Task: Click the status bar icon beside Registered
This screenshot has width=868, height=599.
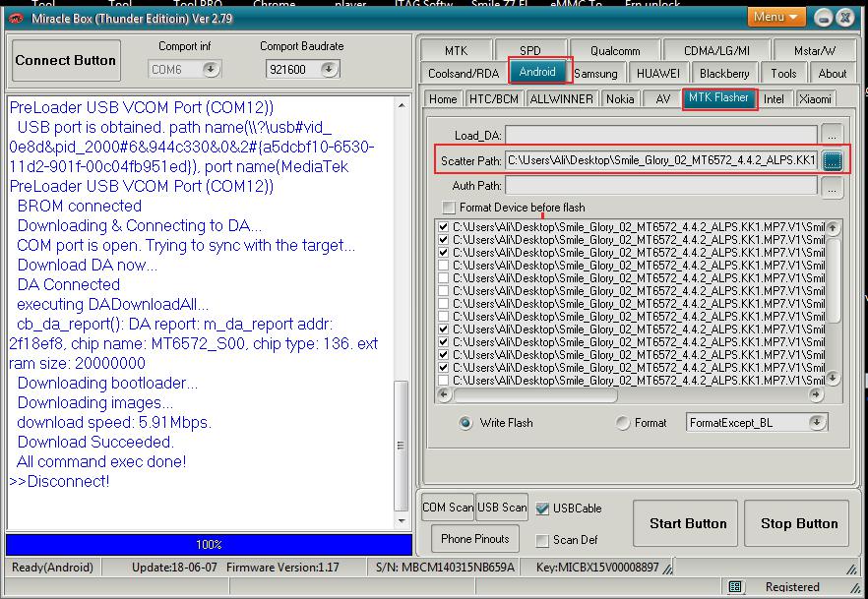Action: tap(735, 587)
